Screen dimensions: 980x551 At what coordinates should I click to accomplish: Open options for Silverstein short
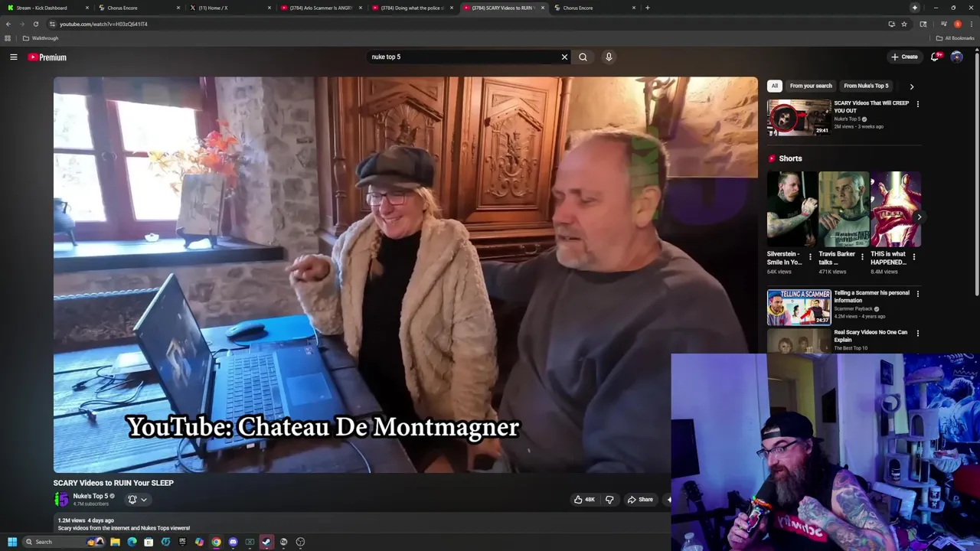[810, 257]
